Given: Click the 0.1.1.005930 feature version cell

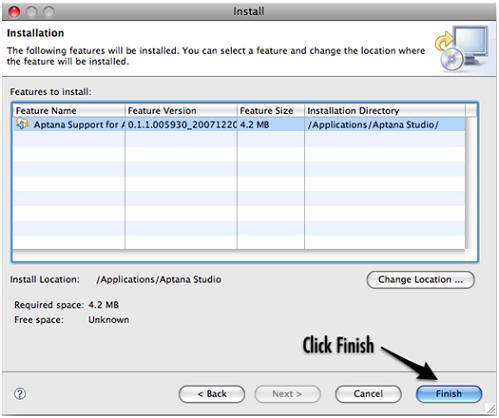Looking at the screenshot, I should tap(181, 124).
